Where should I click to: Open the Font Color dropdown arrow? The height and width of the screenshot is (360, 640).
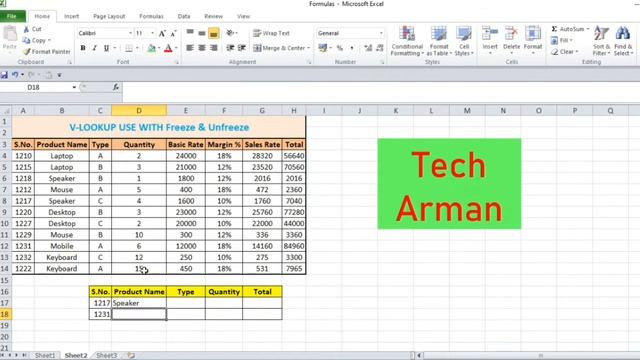pyautogui.click(x=176, y=48)
